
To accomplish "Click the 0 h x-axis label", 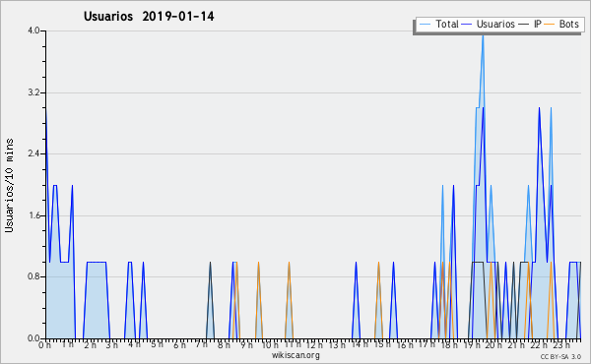I will [45, 345].
